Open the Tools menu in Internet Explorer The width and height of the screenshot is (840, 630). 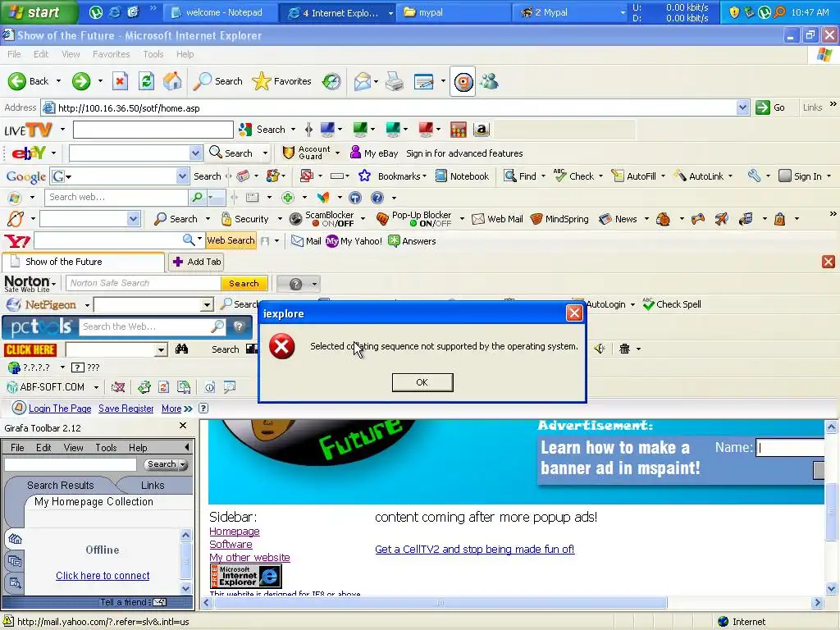pos(153,54)
